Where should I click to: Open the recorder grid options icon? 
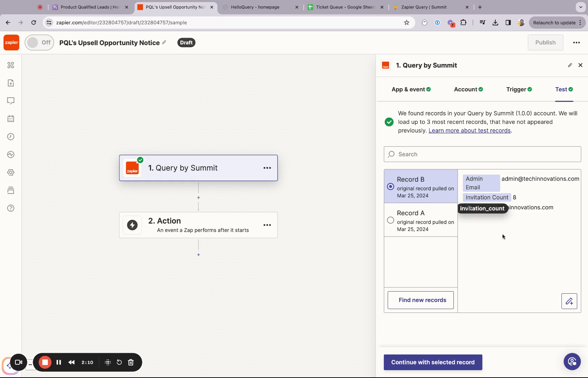108,362
